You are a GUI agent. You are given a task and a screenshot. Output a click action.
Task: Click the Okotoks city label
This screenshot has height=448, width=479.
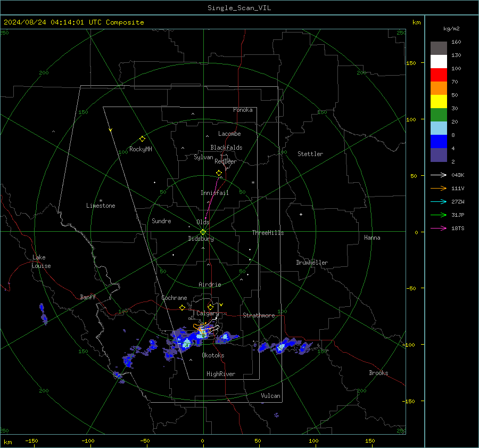pos(213,355)
